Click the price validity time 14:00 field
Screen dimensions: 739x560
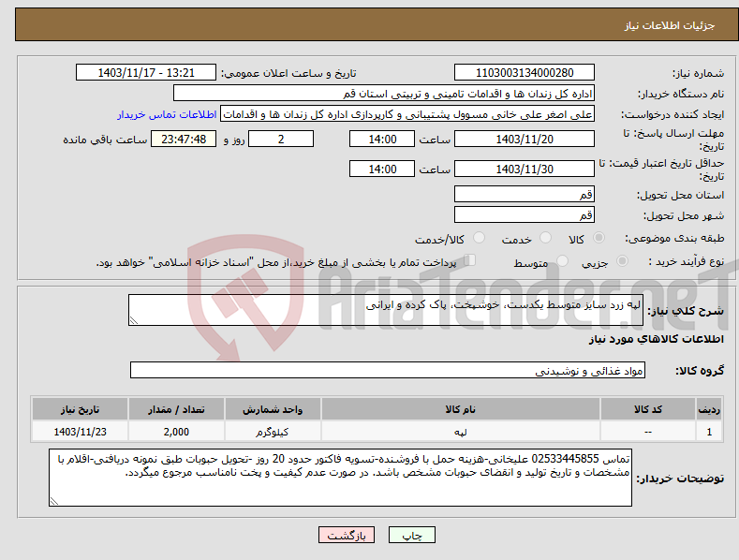382,169
